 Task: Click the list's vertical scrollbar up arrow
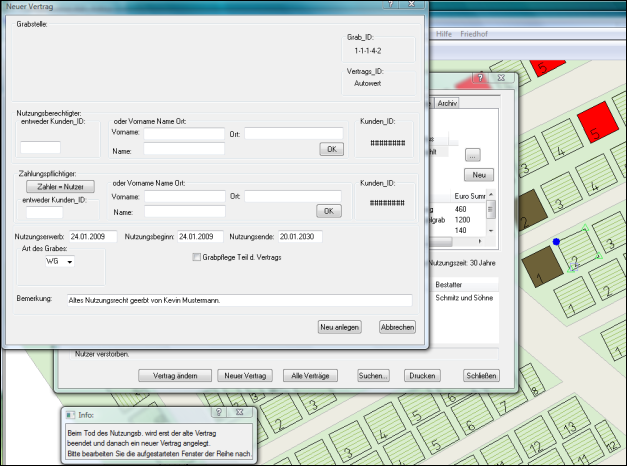(x=491, y=194)
